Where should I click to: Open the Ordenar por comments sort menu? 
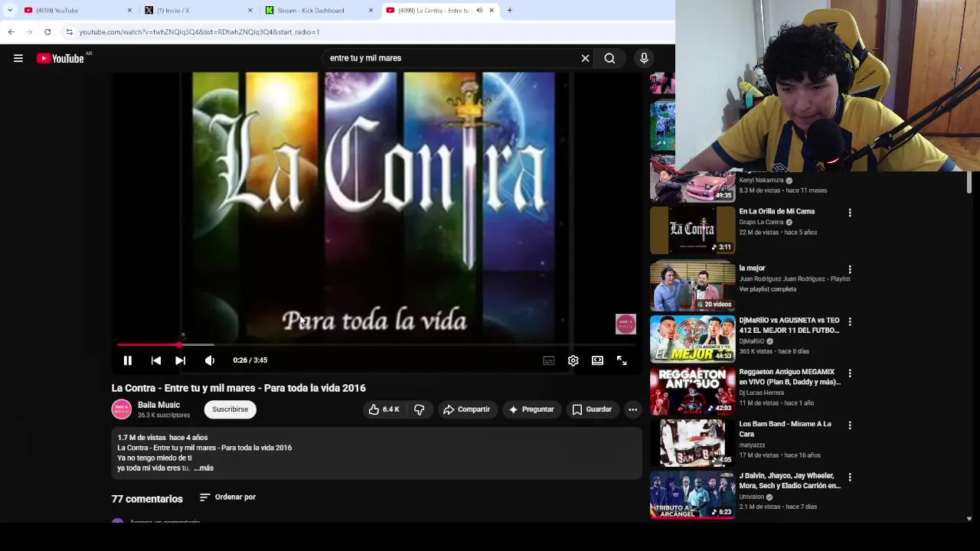[x=227, y=497]
